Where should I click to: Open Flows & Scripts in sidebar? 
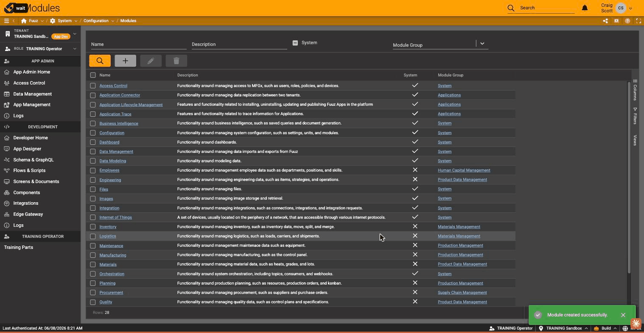pos(29,170)
